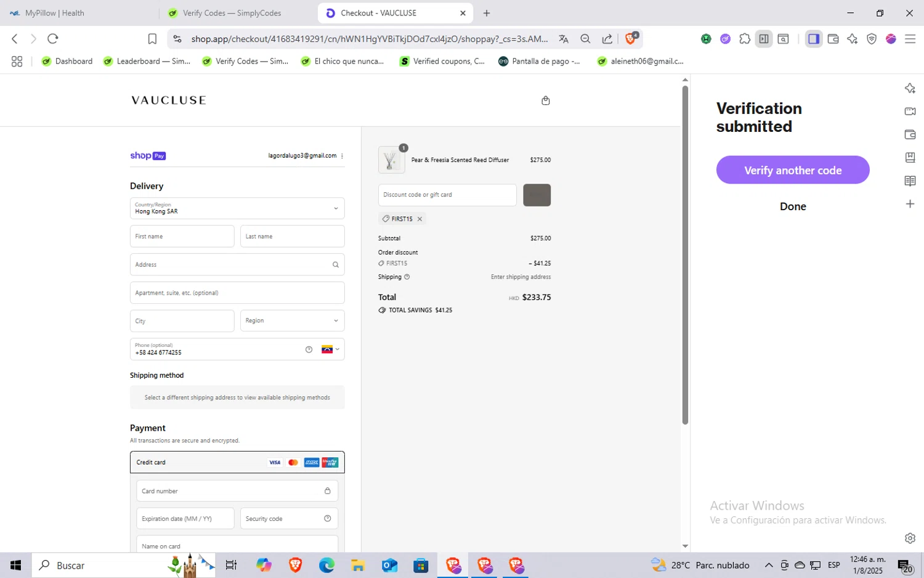
Task: Bookmark this page icon
Action: 152,39
